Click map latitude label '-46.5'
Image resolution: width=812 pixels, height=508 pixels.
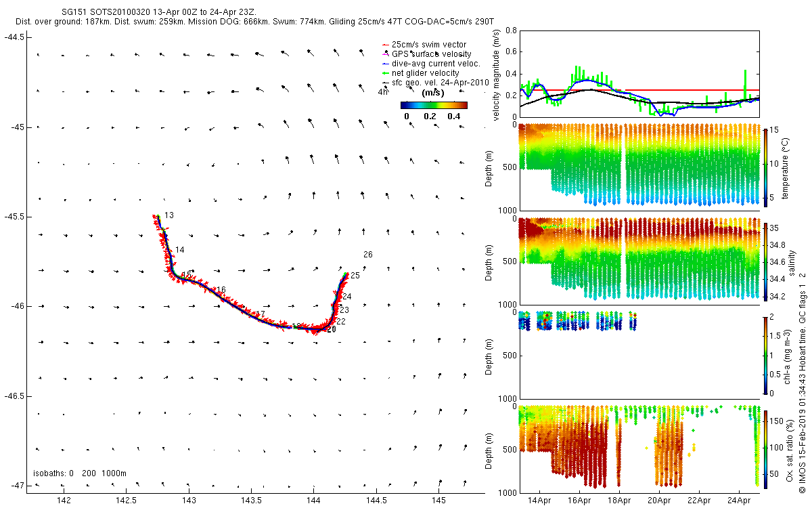coord(14,396)
